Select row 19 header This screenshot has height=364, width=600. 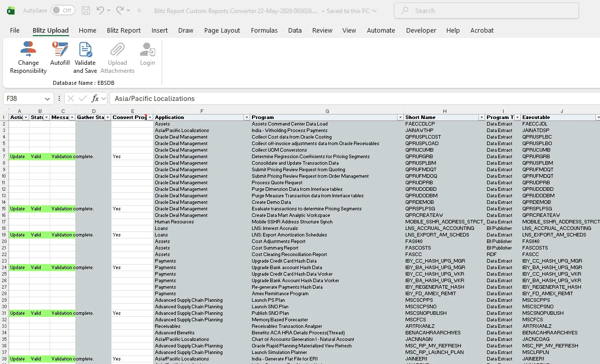click(x=4, y=235)
